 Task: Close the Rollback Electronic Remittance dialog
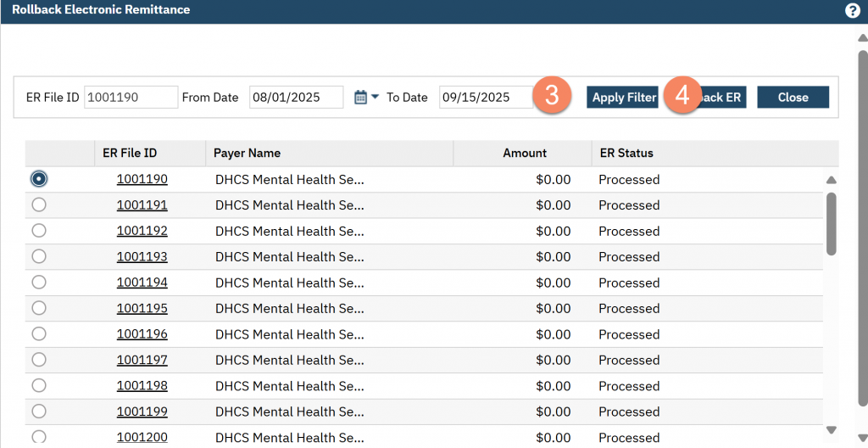tap(793, 98)
